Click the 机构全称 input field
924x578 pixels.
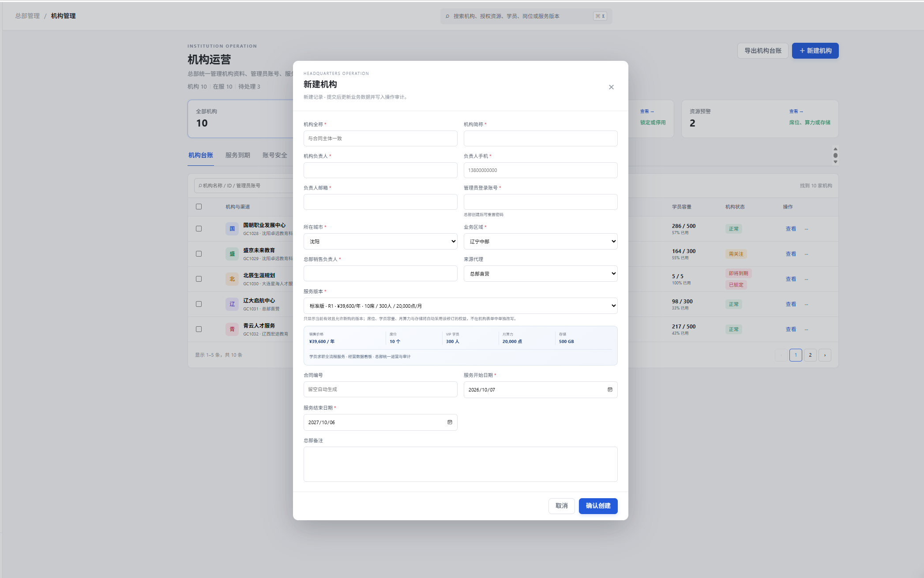click(x=380, y=138)
